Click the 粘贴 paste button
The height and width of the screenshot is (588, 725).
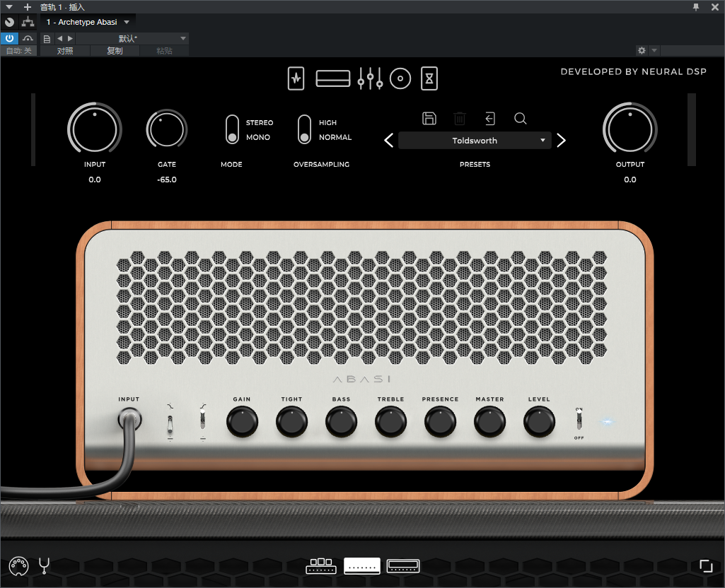[164, 51]
